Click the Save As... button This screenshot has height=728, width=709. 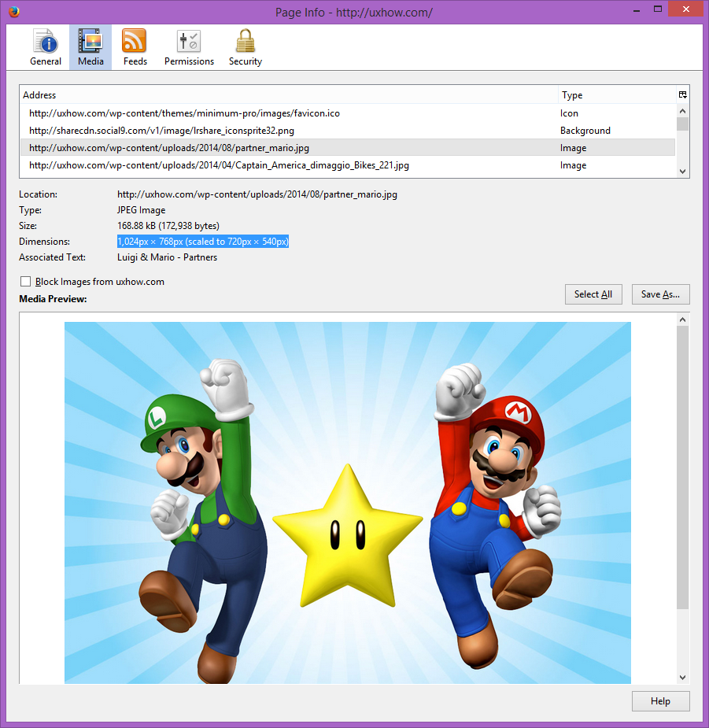[x=660, y=294]
